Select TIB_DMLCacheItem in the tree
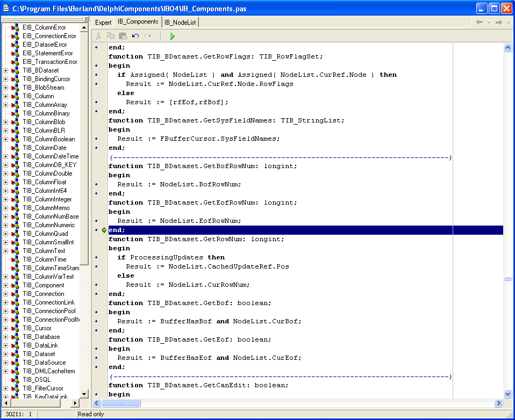 point(49,371)
